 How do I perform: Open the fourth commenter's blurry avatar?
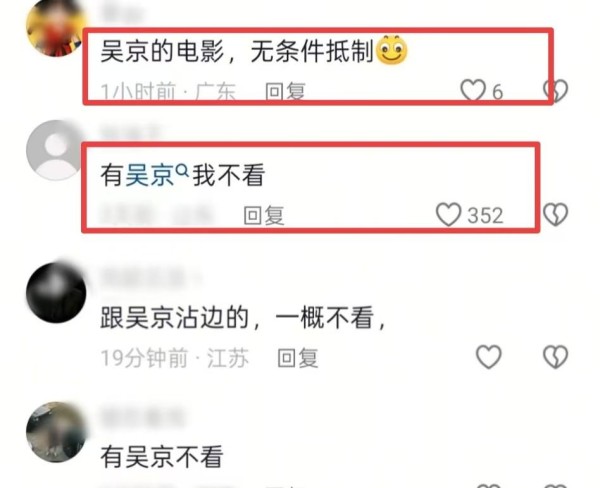[56, 432]
